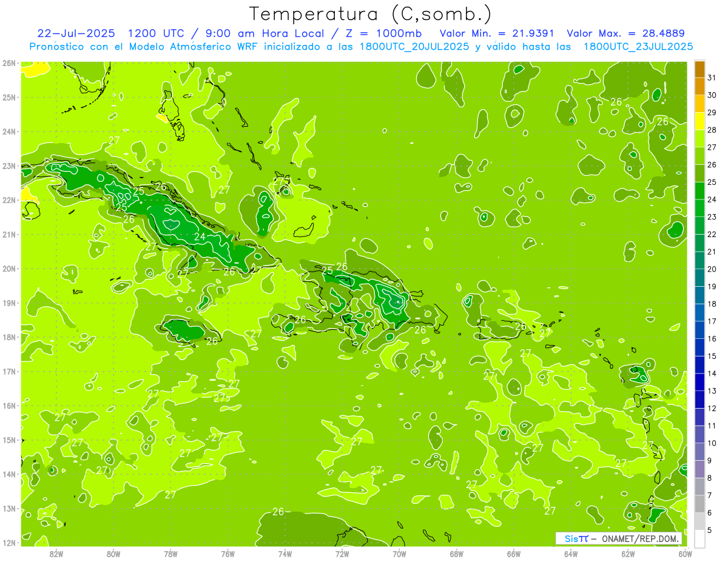Click the '68W' longitude label
This screenshot has width=728, height=562.
pos(457,554)
